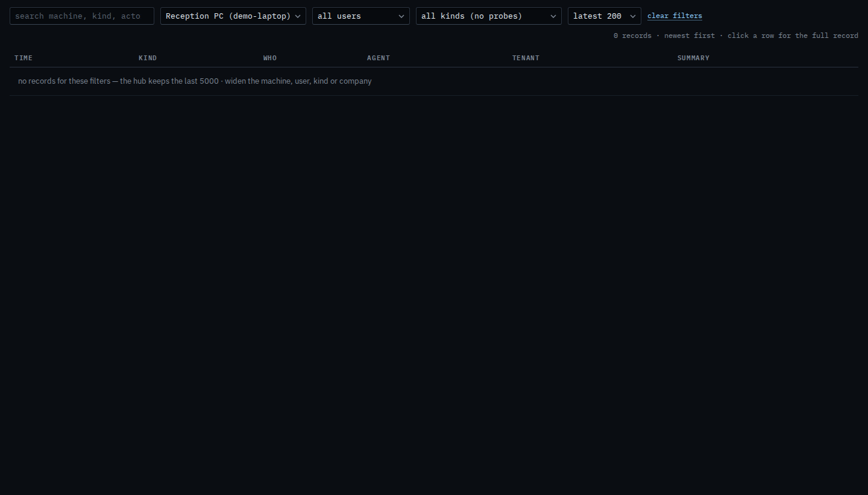Screen dimensions: 868x495
Task: Open the Reception PC (demo-laptop) machine dropdown
Action: tap(233, 16)
